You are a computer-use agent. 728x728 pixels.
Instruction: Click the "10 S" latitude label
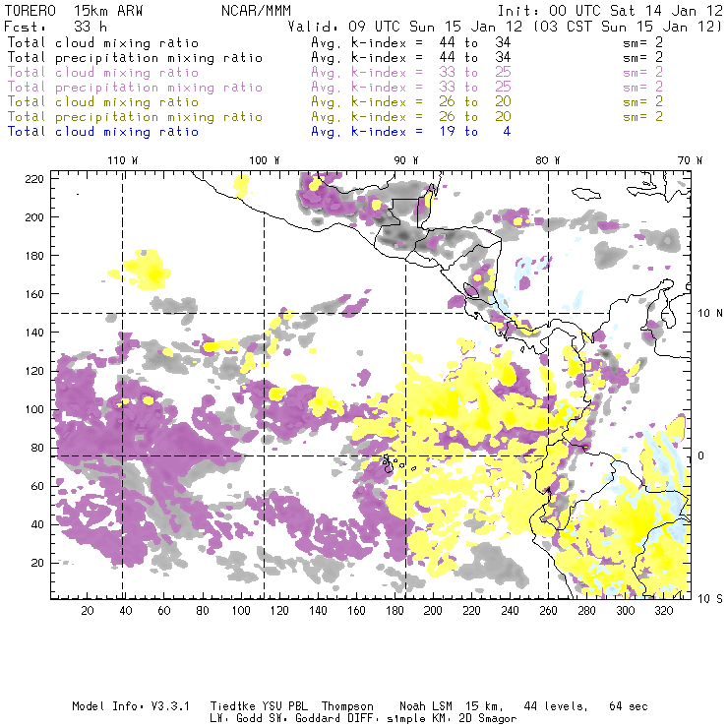[x=710, y=599]
